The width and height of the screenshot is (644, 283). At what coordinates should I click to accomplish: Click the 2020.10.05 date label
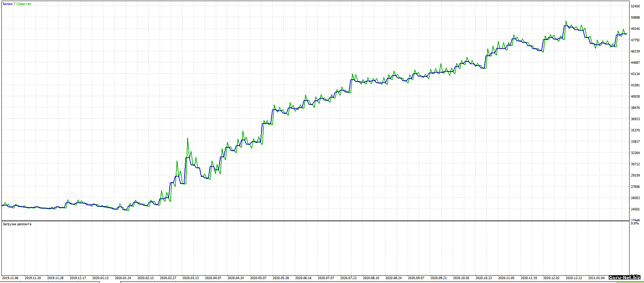[461, 278]
